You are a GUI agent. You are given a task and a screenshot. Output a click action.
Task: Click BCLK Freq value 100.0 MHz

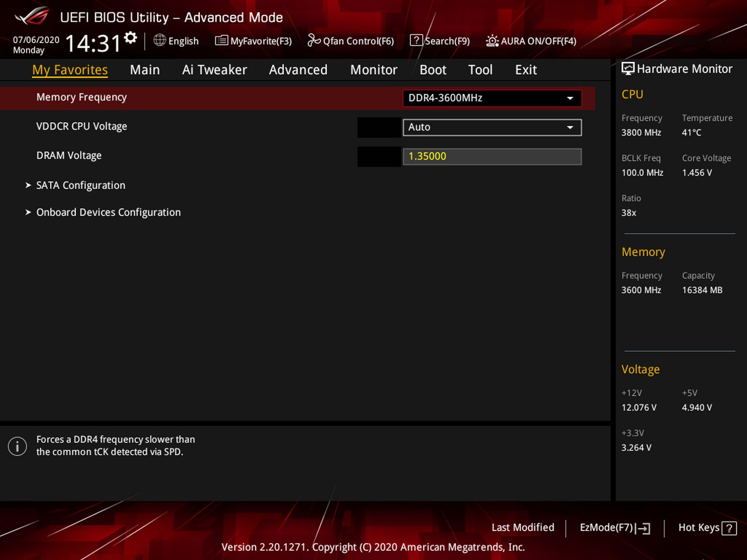pos(642,173)
